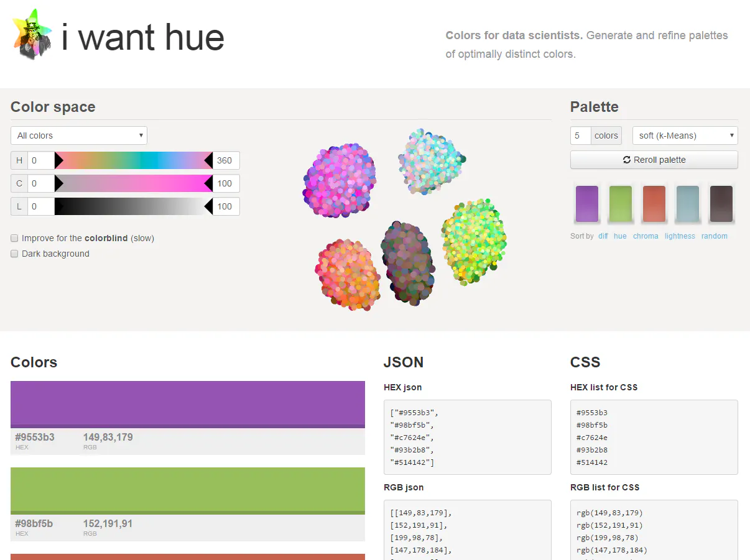Image resolution: width=750 pixels, height=560 pixels.
Task: Enable Improve for the colorblind checkbox
Action: coord(14,238)
